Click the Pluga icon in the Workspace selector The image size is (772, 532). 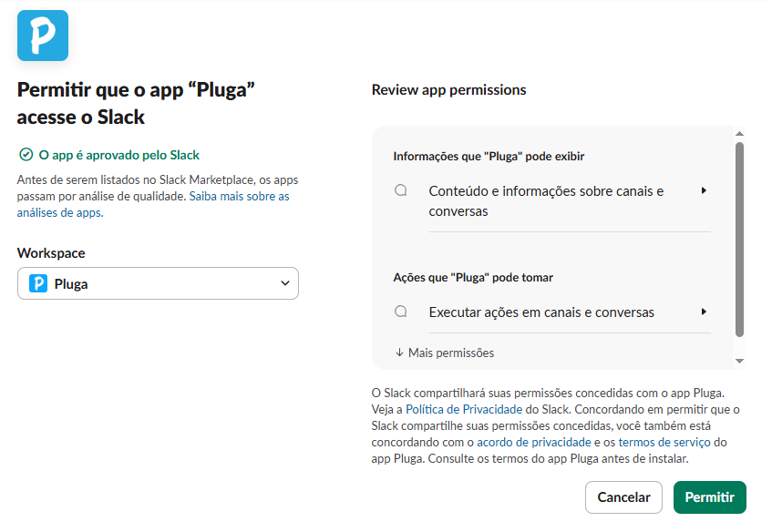(38, 283)
